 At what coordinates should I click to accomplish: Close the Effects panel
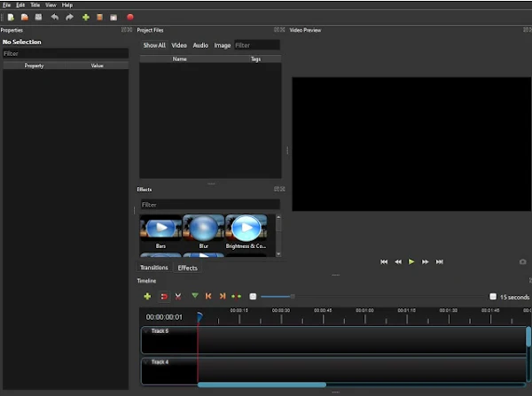point(282,189)
